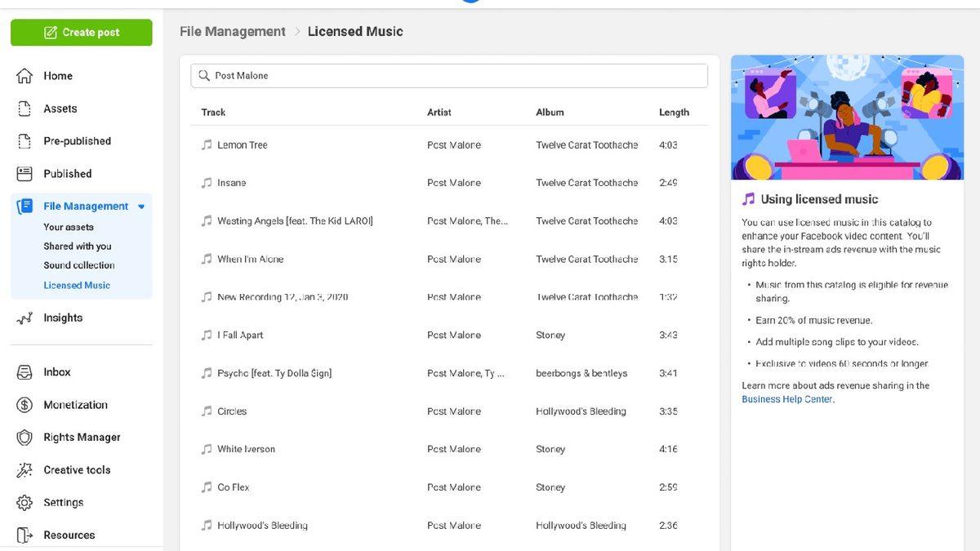Select the Rights Manager shield icon

coord(24,438)
